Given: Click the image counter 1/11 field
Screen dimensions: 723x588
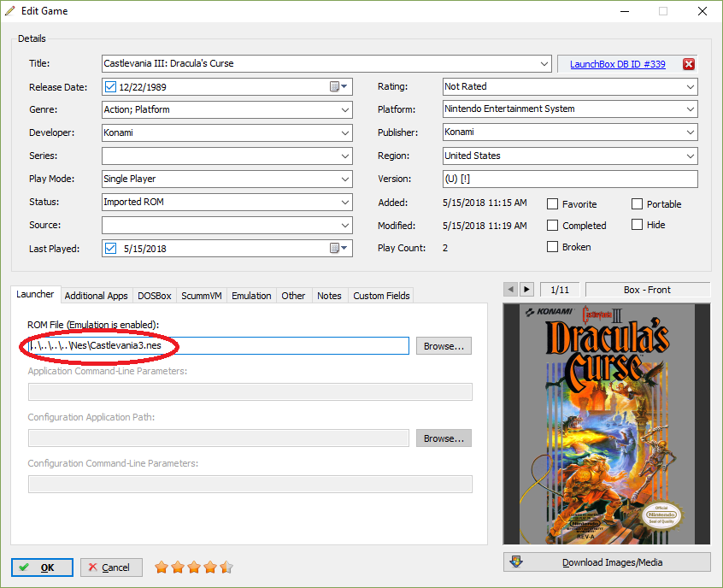Looking at the screenshot, I should 560,290.
